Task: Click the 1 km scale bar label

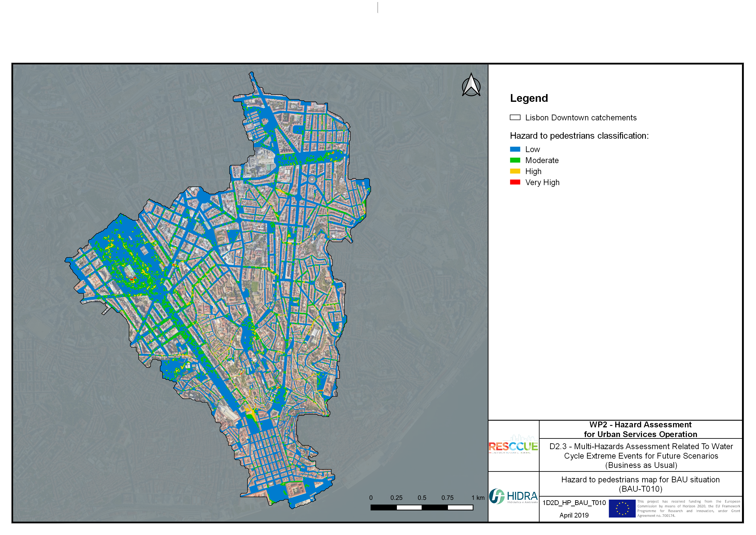Action: tap(478, 498)
